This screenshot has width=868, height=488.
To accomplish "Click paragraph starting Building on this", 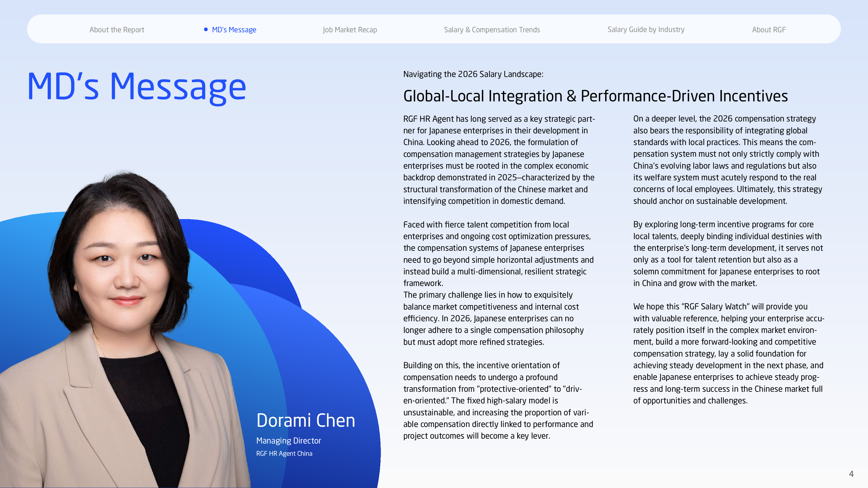I will pyautogui.click(x=498, y=400).
